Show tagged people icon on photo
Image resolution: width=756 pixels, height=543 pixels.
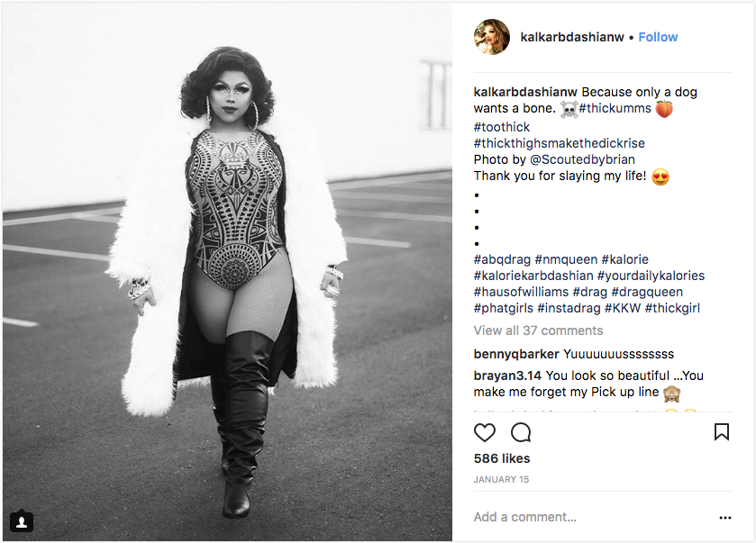click(22, 521)
